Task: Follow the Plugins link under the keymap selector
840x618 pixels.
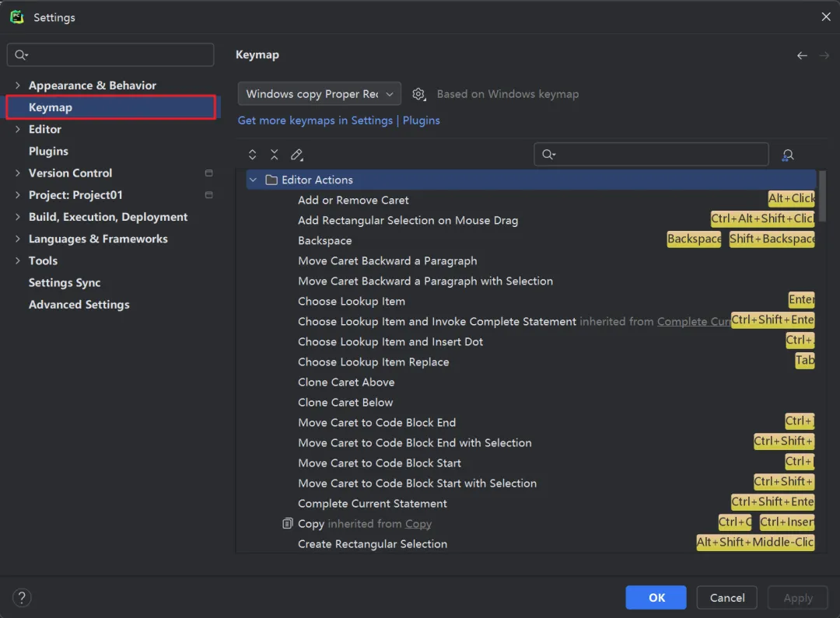Action: point(421,120)
